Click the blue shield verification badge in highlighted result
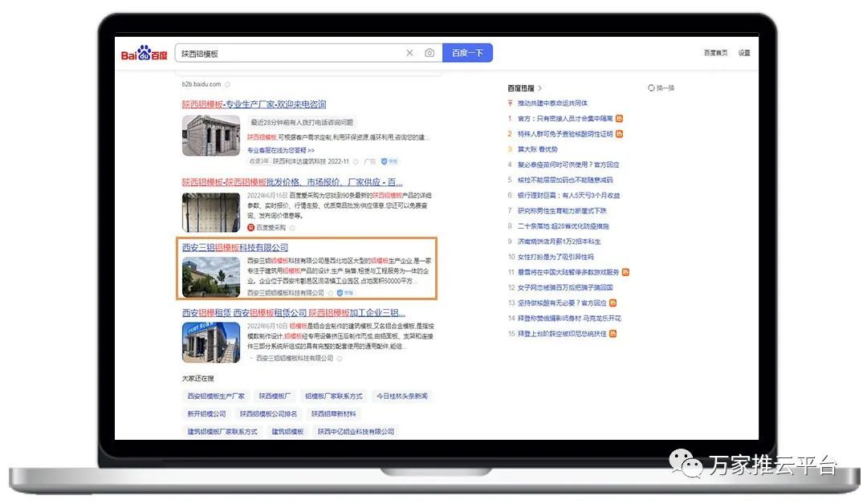 340,293
